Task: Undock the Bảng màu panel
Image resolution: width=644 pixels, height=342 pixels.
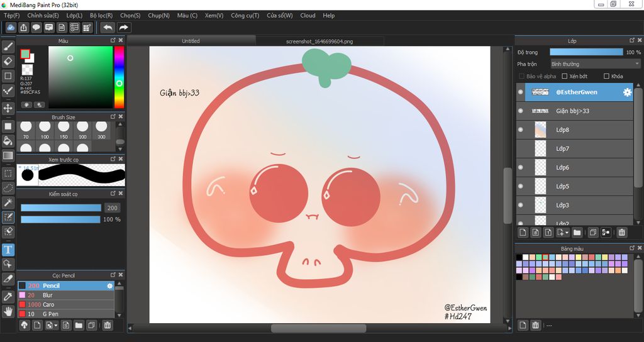Action: [632, 248]
